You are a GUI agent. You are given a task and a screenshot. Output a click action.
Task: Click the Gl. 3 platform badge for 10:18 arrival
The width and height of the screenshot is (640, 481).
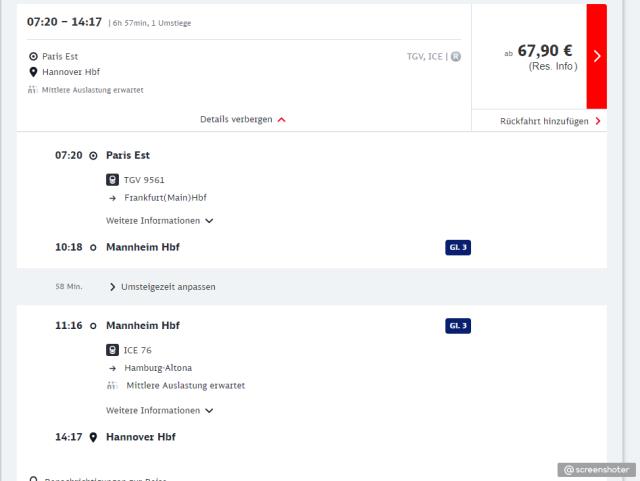tap(458, 247)
